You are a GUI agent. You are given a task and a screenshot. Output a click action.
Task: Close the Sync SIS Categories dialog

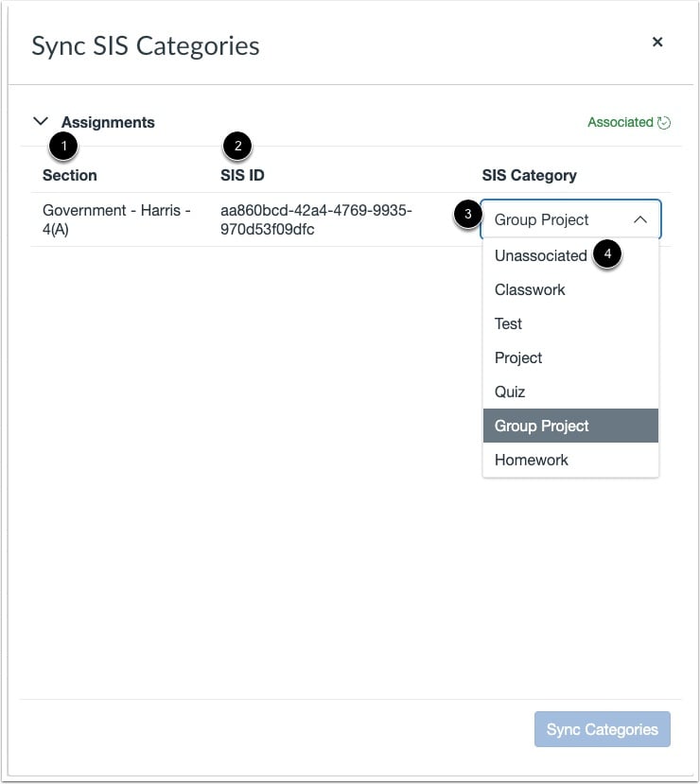[x=657, y=42]
